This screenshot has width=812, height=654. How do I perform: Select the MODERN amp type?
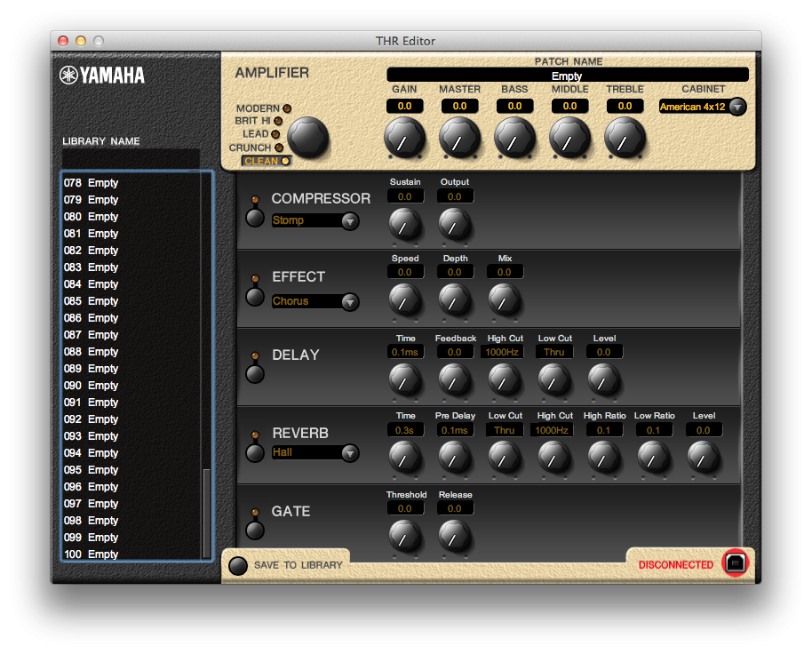click(264, 108)
